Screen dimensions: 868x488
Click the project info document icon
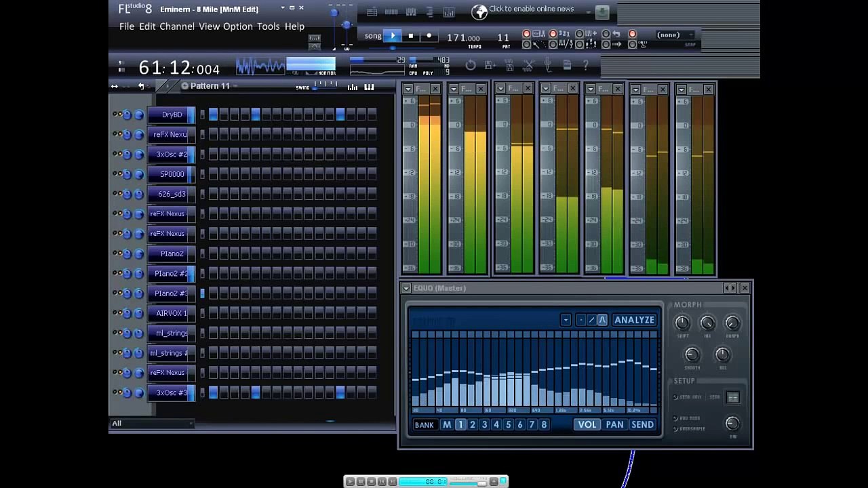567,65
